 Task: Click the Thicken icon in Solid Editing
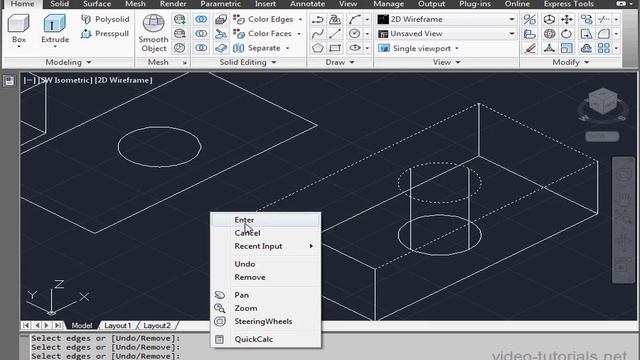tap(221, 48)
